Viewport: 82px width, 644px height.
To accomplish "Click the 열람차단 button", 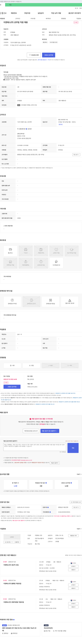I will coord(16,542).
